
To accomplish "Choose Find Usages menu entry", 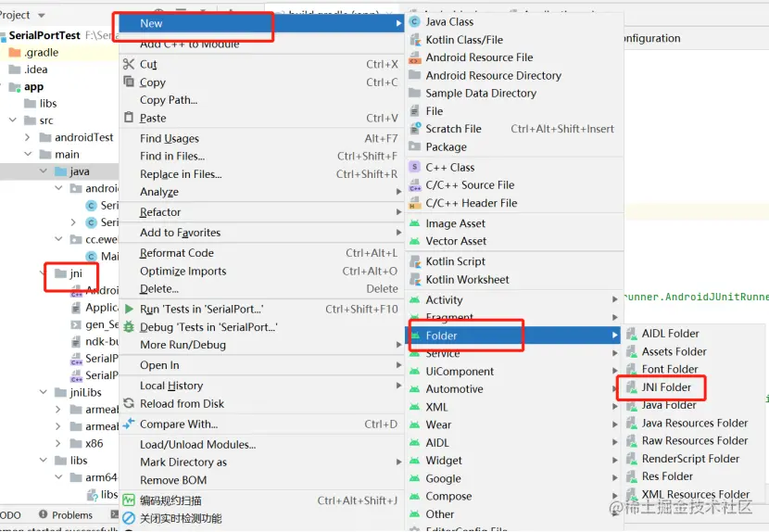I will [261, 138].
